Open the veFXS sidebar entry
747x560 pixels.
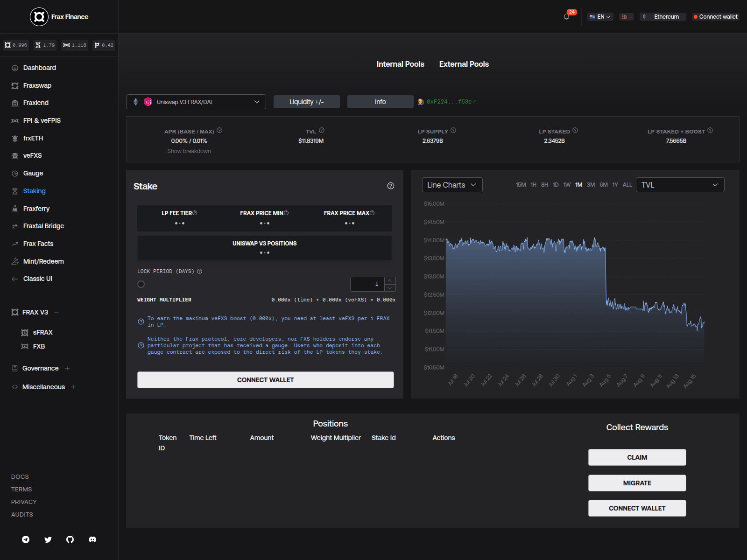click(32, 155)
